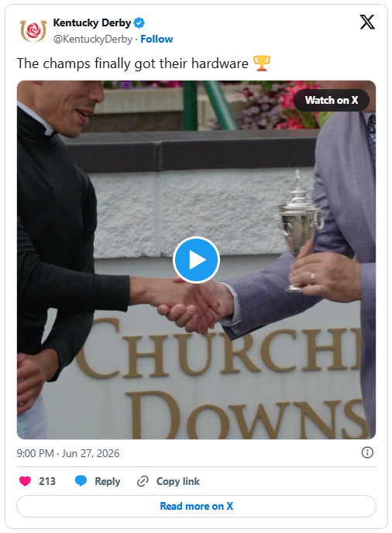Like the tweet with the pink heart icon
This screenshot has width=392, height=533.
tap(25, 481)
